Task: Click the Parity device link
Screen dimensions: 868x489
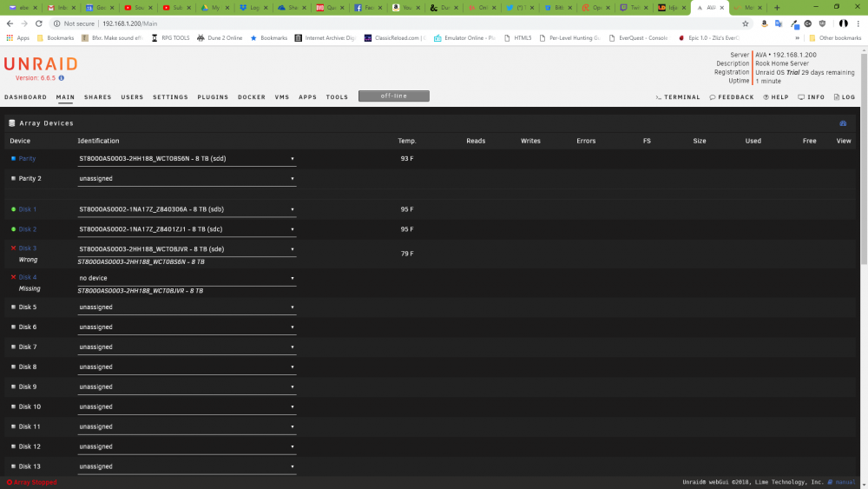Action: pyautogui.click(x=27, y=158)
